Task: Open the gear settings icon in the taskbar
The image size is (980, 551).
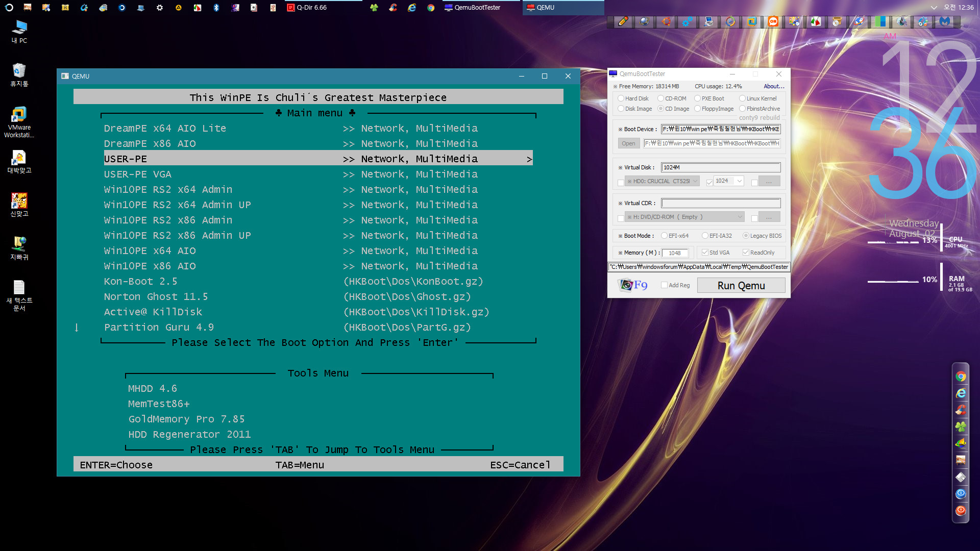Action: (160, 8)
